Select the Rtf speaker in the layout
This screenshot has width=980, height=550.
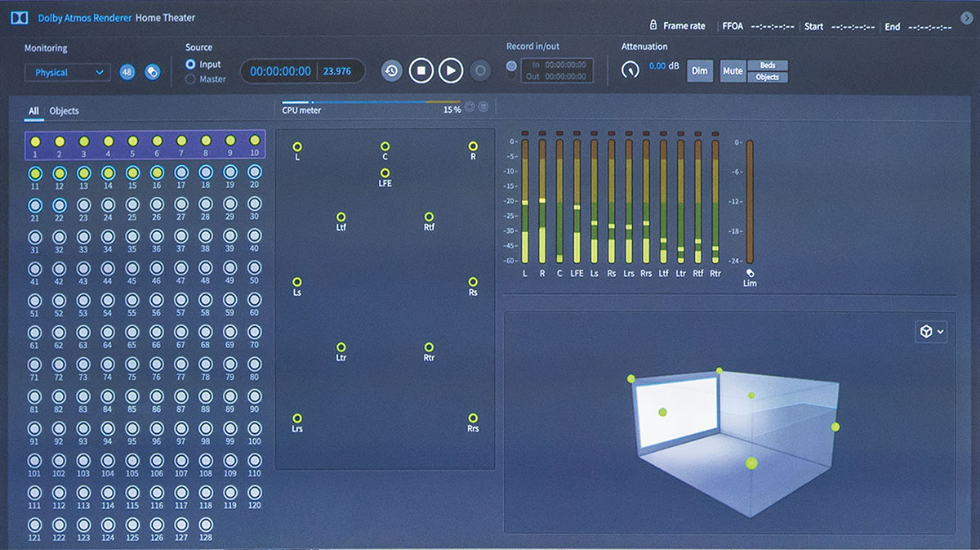tap(429, 217)
